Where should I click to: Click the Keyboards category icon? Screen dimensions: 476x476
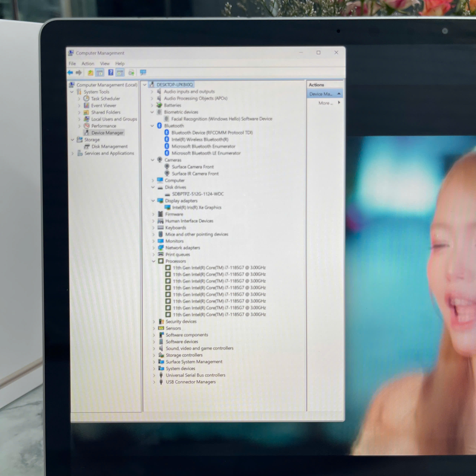tap(160, 228)
